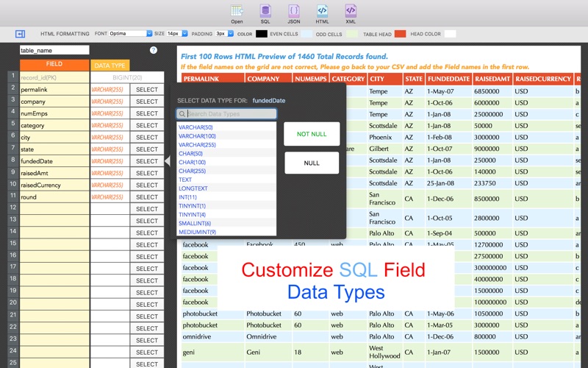The width and height of the screenshot is (588, 368).
Task: Click SELECT button for round field
Action: (x=147, y=197)
